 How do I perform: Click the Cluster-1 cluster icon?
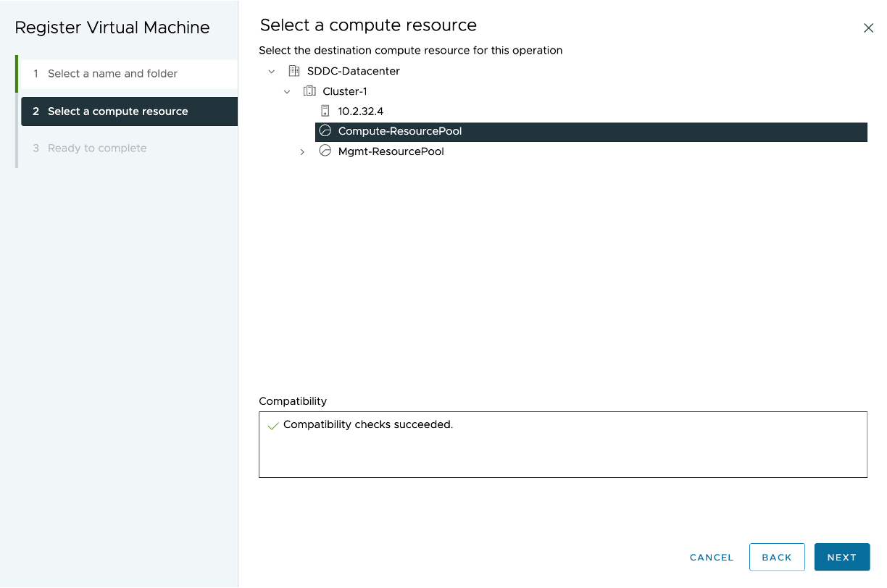coord(309,91)
